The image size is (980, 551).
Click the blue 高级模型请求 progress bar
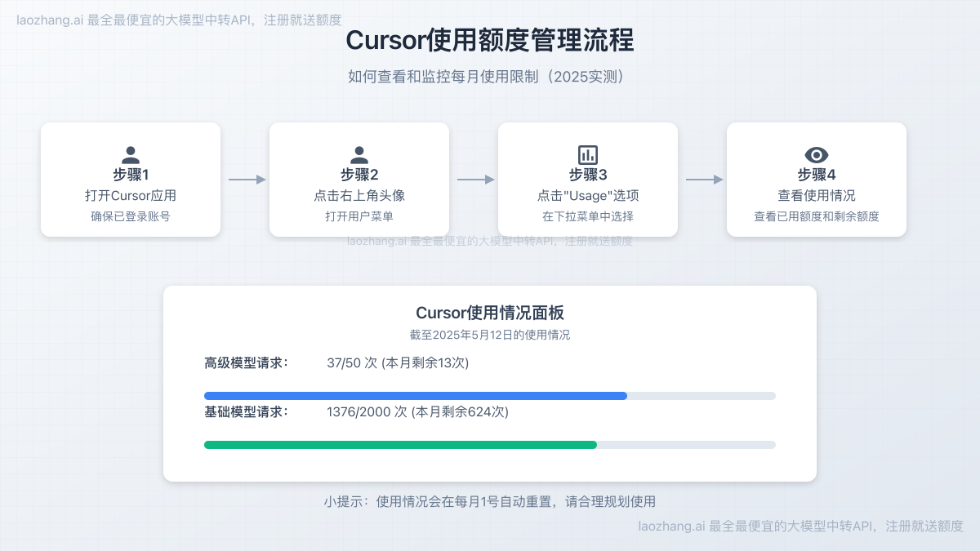pyautogui.click(x=490, y=396)
